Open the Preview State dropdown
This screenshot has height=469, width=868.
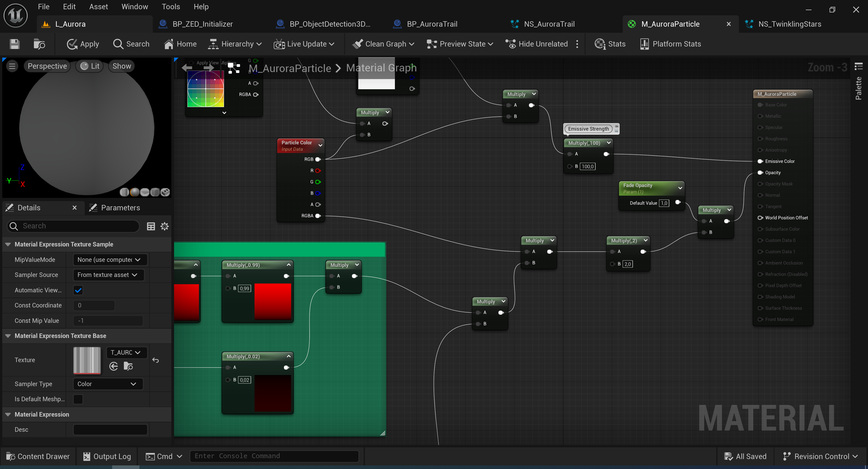(x=460, y=44)
